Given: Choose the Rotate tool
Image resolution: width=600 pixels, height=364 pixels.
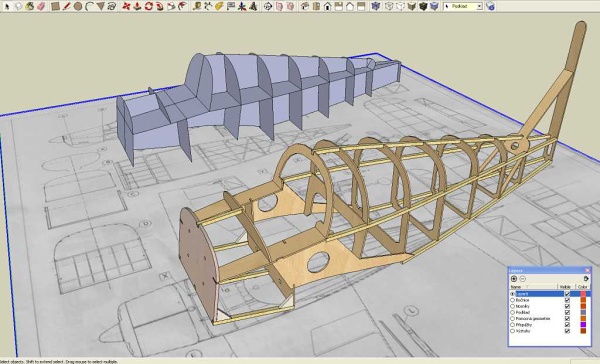Looking at the screenshot, I should [148, 6].
